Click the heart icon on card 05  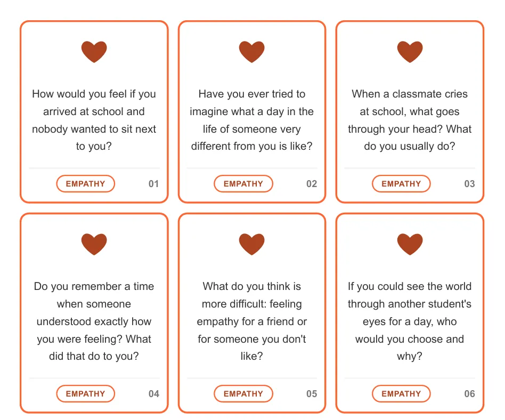252,244
